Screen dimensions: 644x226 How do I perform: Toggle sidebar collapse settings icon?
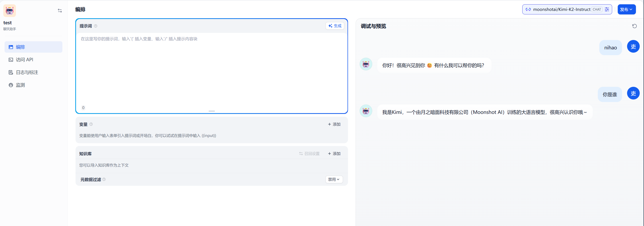60,11
